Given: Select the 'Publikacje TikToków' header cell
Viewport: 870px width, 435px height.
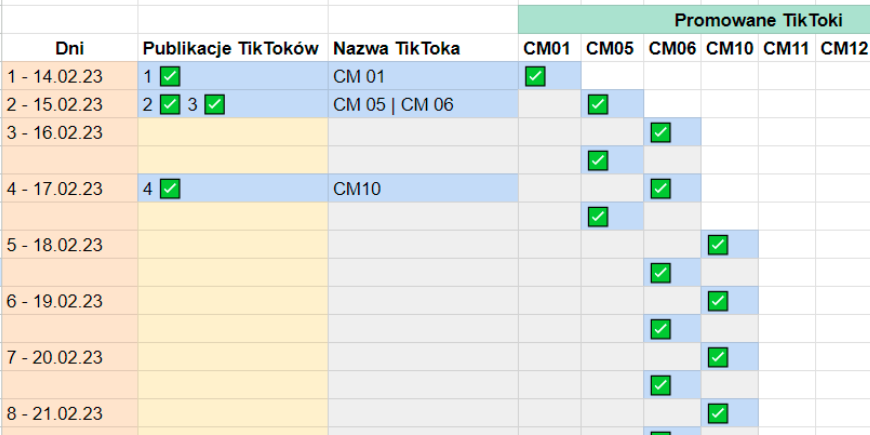Looking at the screenshot, I should [231, 48].
